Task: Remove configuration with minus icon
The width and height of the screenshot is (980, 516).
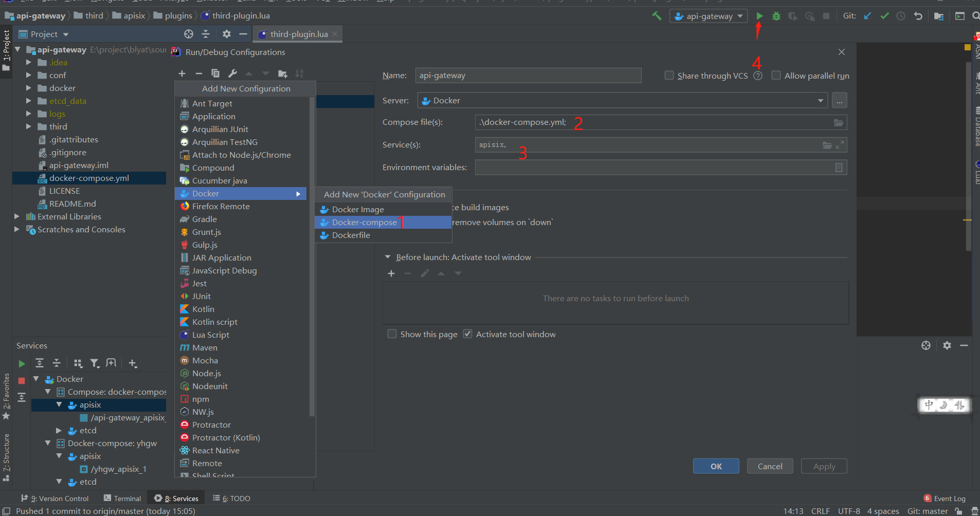Action: pos(198,73)
